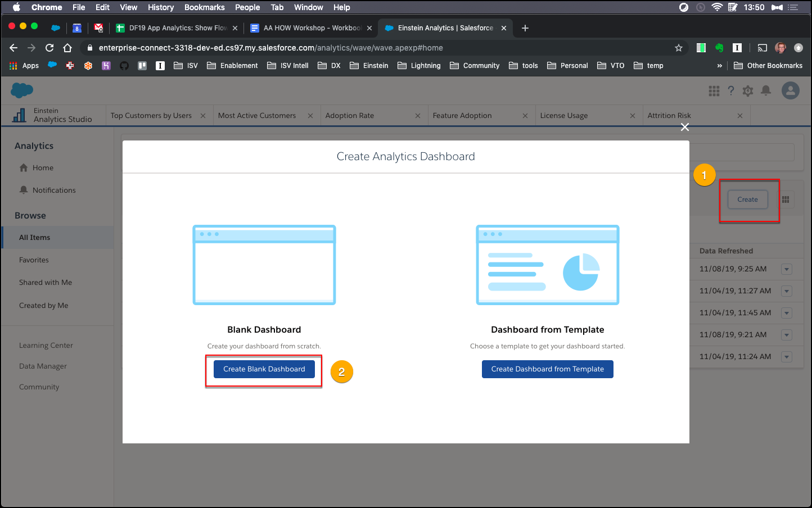The image size is (812, 508).
Task: Open the Apps bookmark shortcut
Action: [24, 66]
